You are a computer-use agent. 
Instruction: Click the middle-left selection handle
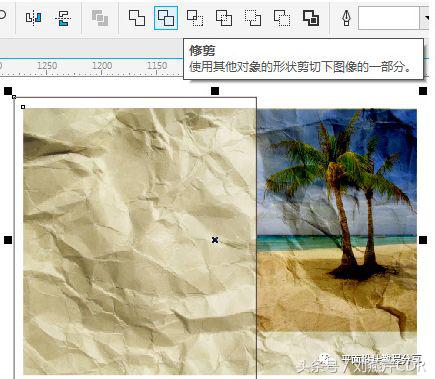[8, 240]
